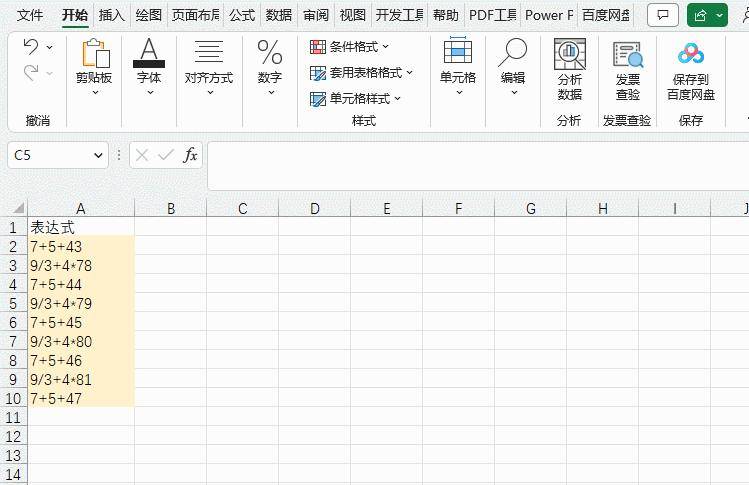Select cell with 7+5+44
The height and width of the screenshot is (485, 749).
[81, 284]
